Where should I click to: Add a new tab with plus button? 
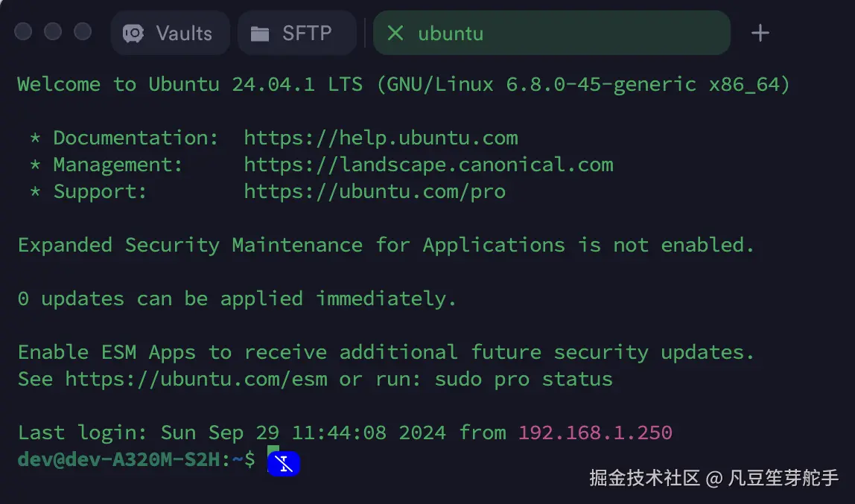coord(760,33)
